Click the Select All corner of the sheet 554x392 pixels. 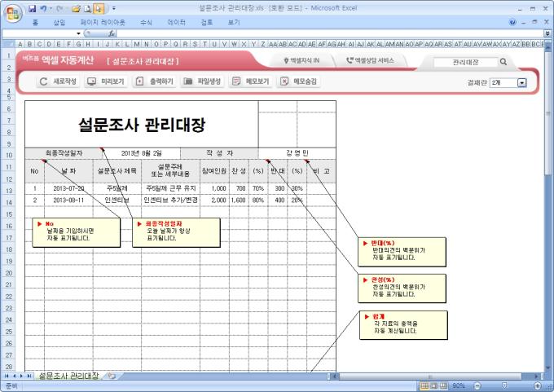click(8, 44)
